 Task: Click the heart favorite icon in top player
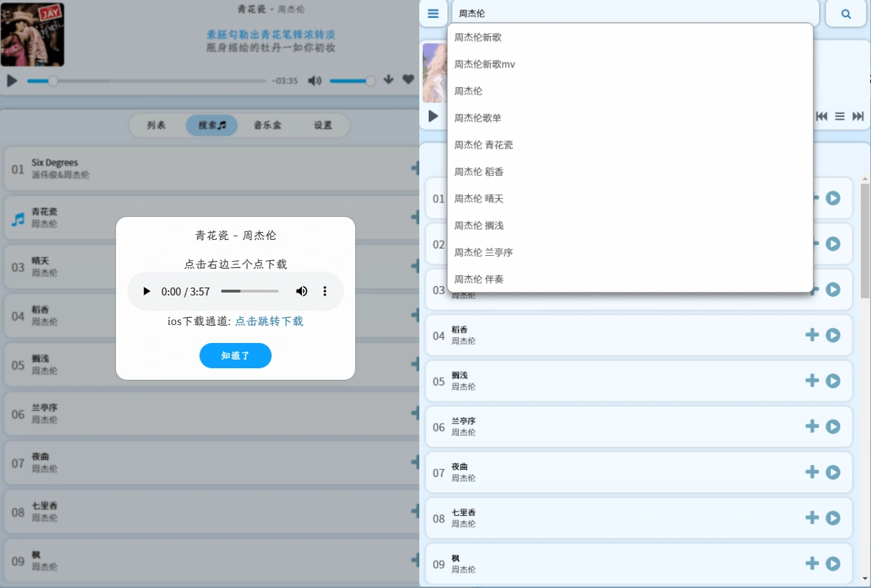[x=408, y=80]
